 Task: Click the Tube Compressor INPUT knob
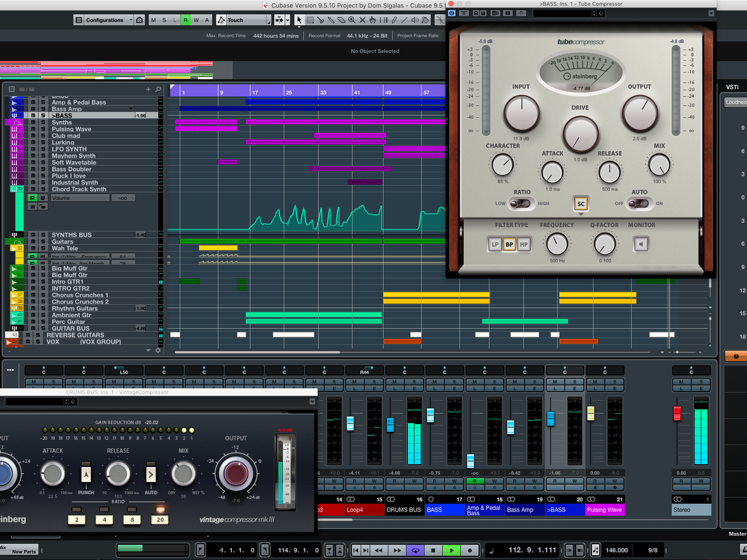coord(521,113)
